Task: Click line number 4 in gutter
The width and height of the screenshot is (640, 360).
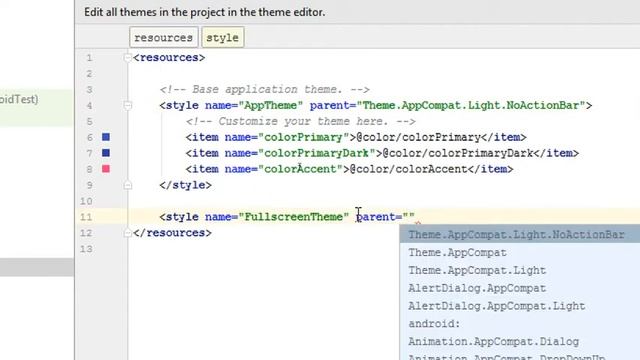Action: (x=89, y=106)
